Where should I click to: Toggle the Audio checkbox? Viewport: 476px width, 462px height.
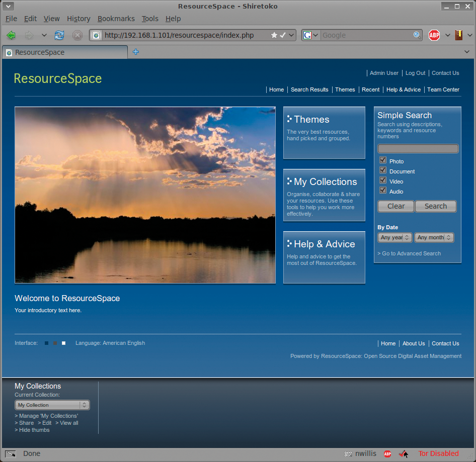383,190
